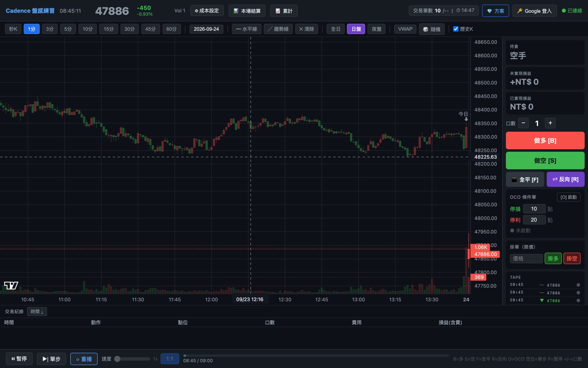Select the 趨勢線 trend line tool
Image resolution: width=588 pixels, height=368 pixels.
point(278,29)
